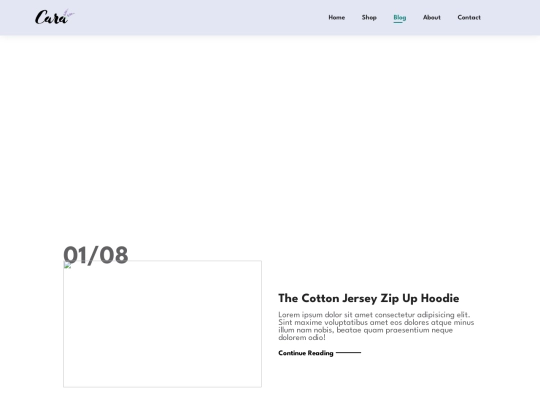
Task: Click the blog post image placeholder
Action: 162,324
